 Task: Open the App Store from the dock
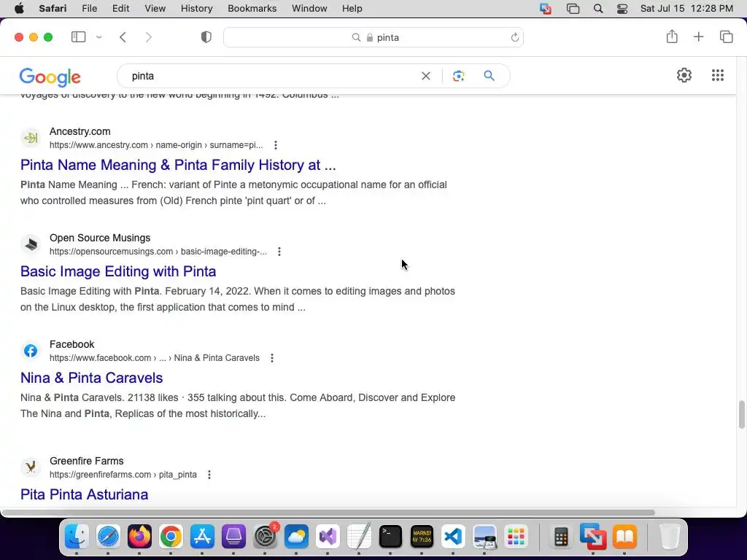[x=202, y=537]
